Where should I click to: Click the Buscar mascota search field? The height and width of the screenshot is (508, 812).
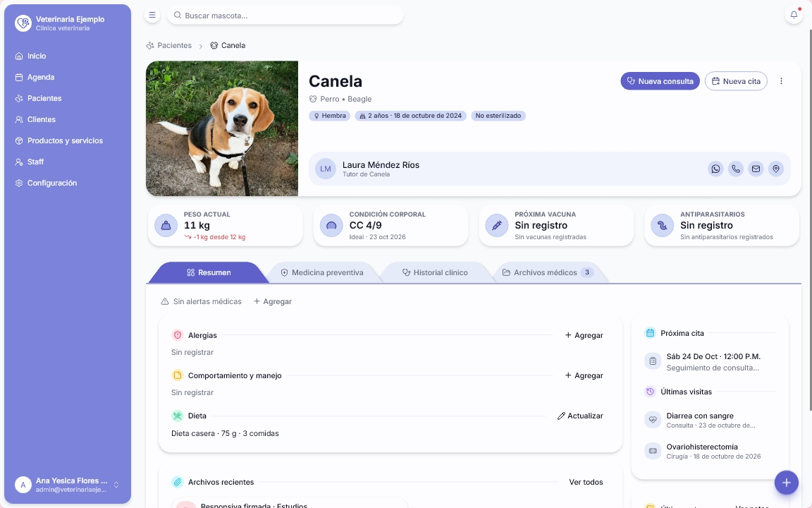coord(285,16)
